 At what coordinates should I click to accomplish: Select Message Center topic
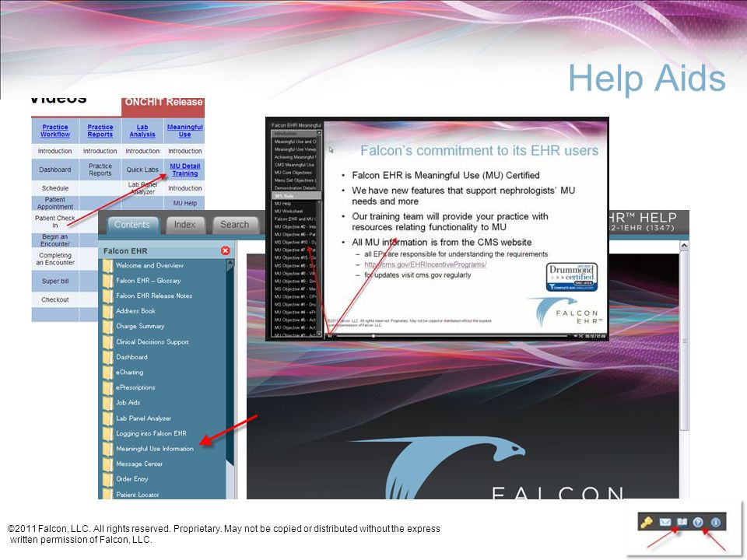tap(139, 464)
